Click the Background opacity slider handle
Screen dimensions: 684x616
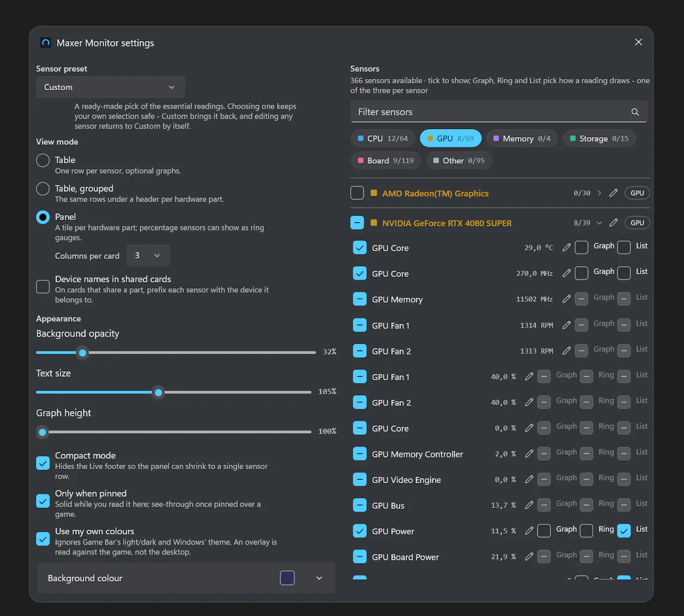click(x=83, y=353)
